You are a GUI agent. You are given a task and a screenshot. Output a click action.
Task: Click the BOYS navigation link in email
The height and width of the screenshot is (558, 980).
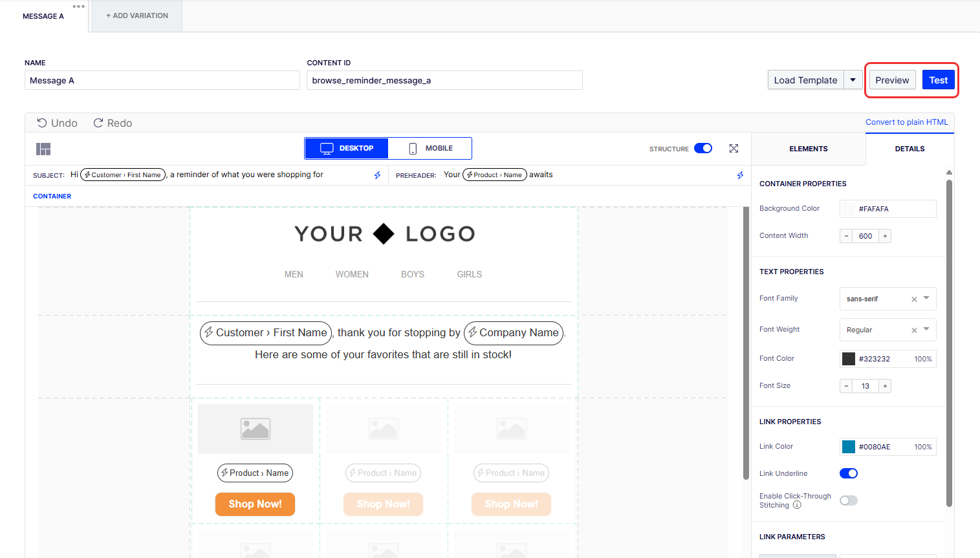point(413,275)
